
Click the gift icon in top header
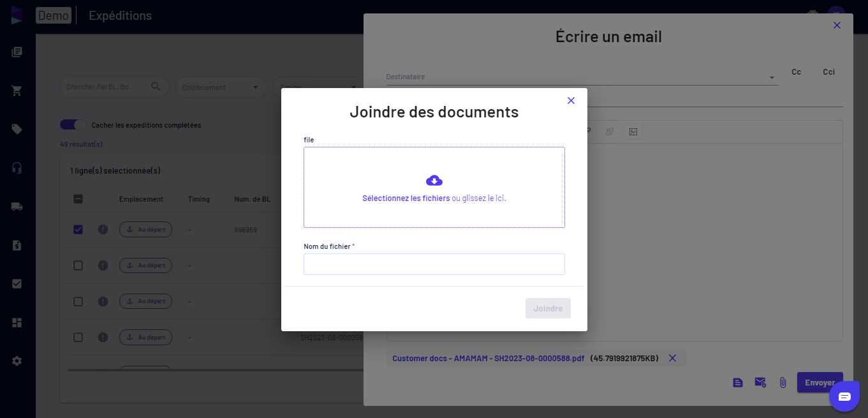tap(813, 15)
